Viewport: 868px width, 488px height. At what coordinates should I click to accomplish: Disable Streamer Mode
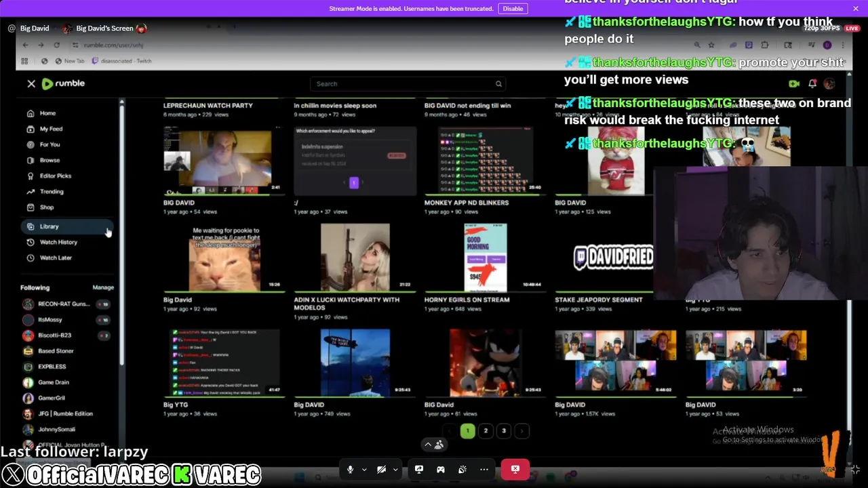(513, 9)
